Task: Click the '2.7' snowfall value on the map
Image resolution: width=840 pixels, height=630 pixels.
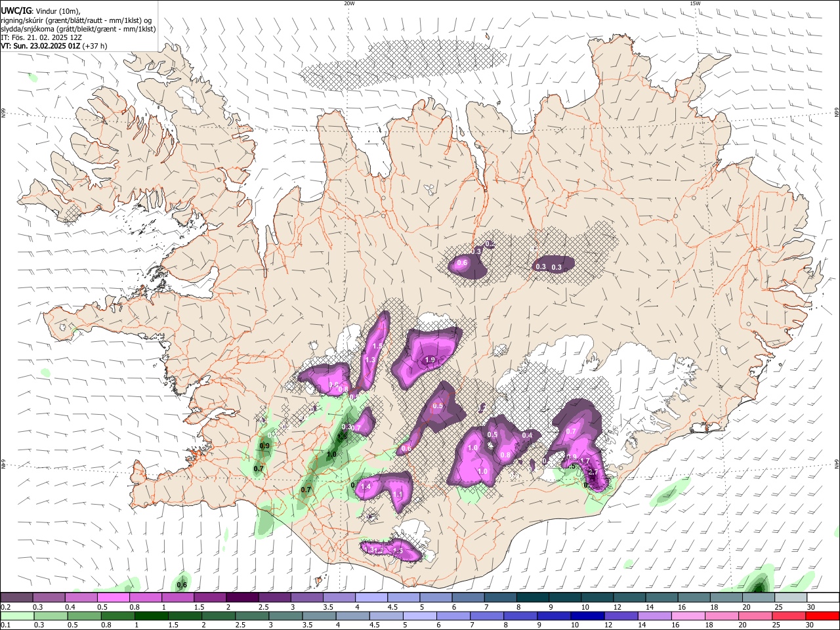Action: pos(593,472)
